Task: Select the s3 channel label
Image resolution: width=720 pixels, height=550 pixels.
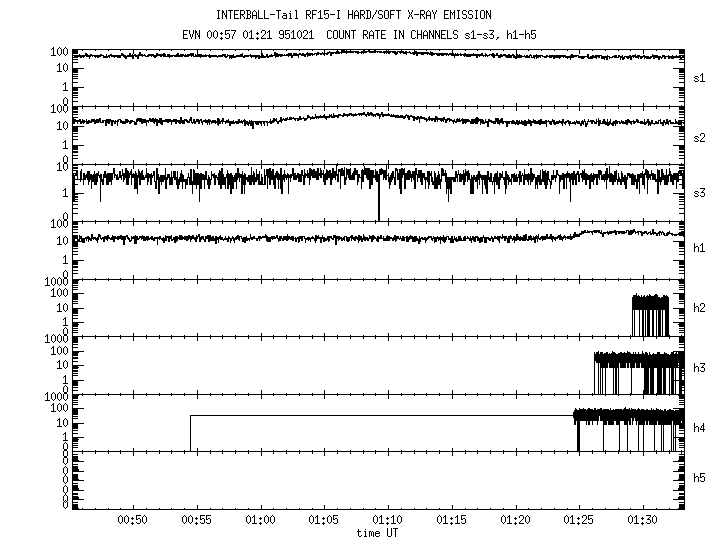Action: click(x=700, y=192)
